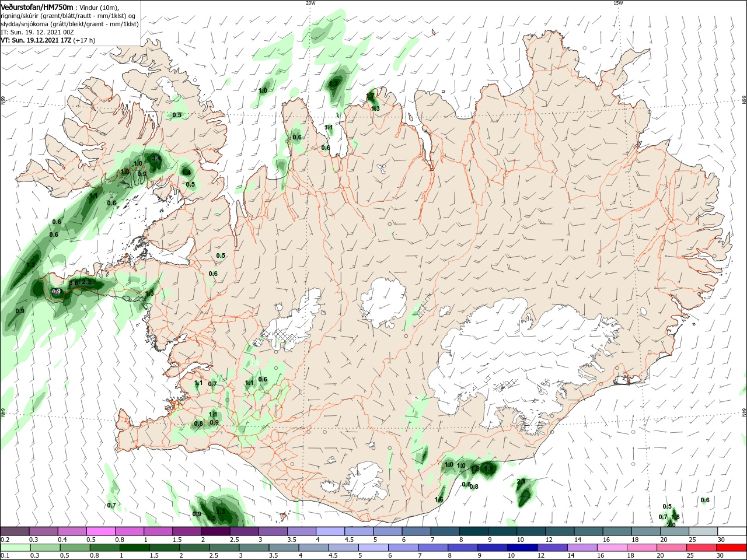Screen dimensions: 747x560
Task: Pick the 4 swatch in lower legend row
Action: point(313,548)
